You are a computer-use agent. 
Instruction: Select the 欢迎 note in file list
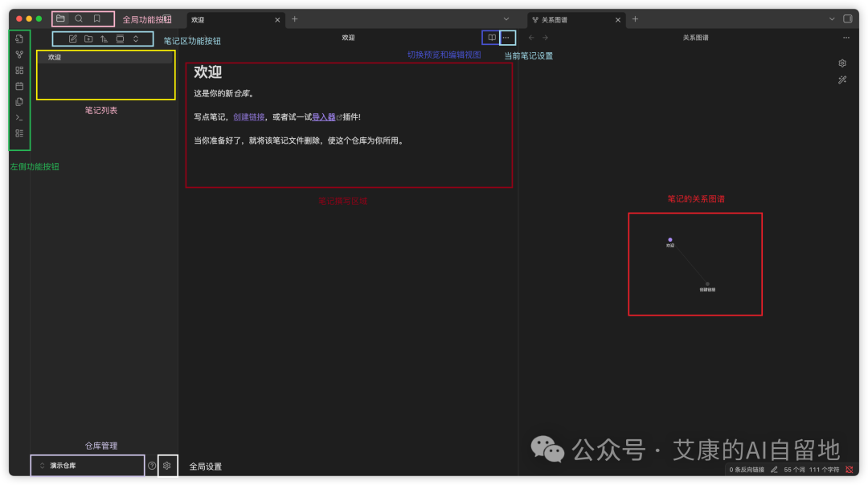coord(105,57)
